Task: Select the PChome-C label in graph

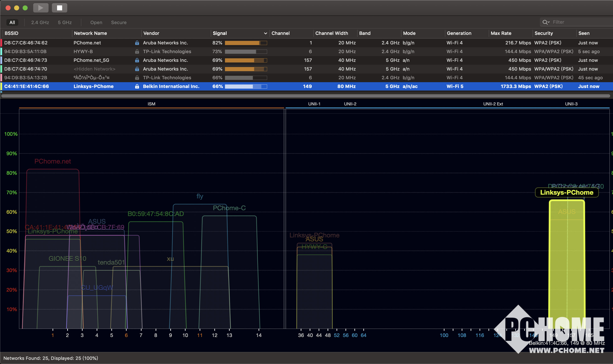Action: click(229, 208)
